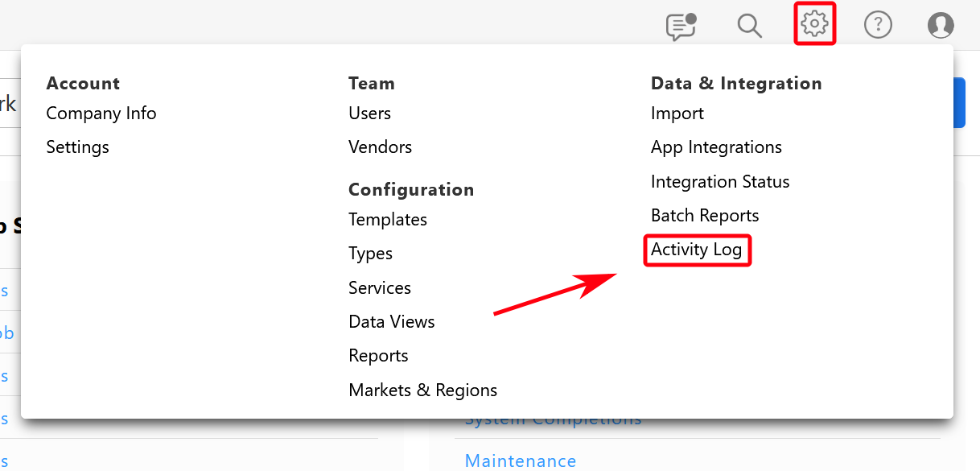Select Vendors menu entry
The height and width of the screenshot is (471, 980).
click(x=380, y=147)
